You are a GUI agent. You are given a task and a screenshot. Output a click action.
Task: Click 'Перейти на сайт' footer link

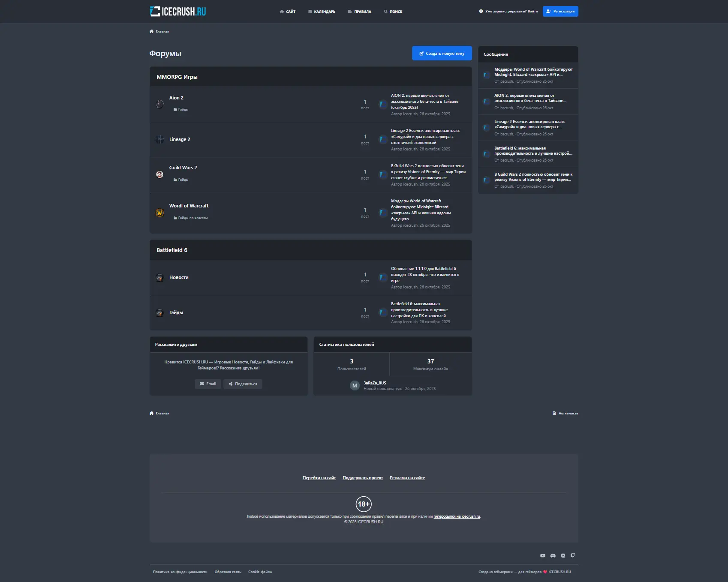(319, 478)
